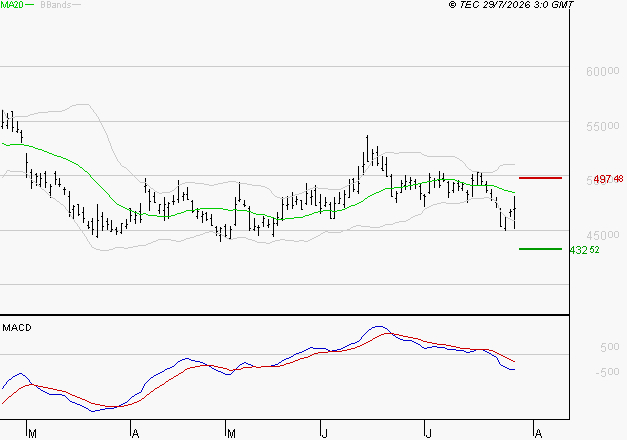Click the first M month marker on timeline
Screen dimensions: 627x440
pos(32,434)
